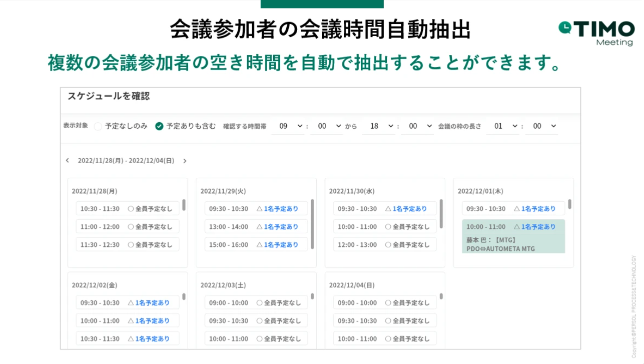Click the TIMO Meeting logo
This screenshot has width=644, height=364.
tap(596, 33)
